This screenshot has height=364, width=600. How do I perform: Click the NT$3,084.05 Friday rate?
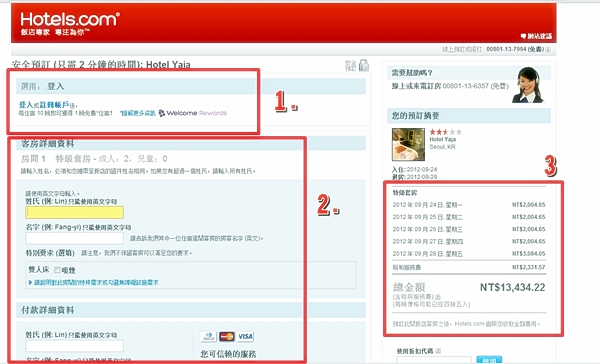pyautogui.click(x=528, y=254)
